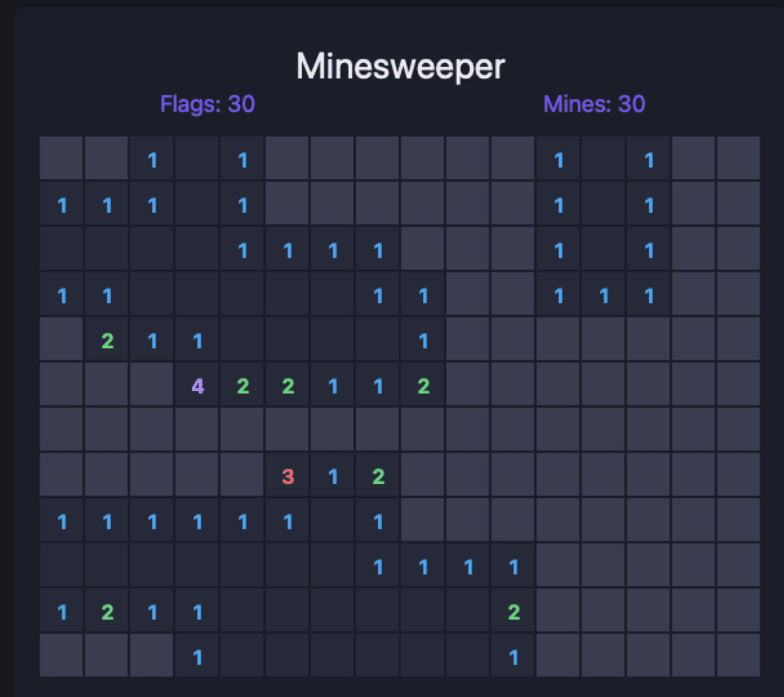Screen dimensions: 784x697
Task: Click the purple 4 cell in row six
Action: [x=197, y=386]
